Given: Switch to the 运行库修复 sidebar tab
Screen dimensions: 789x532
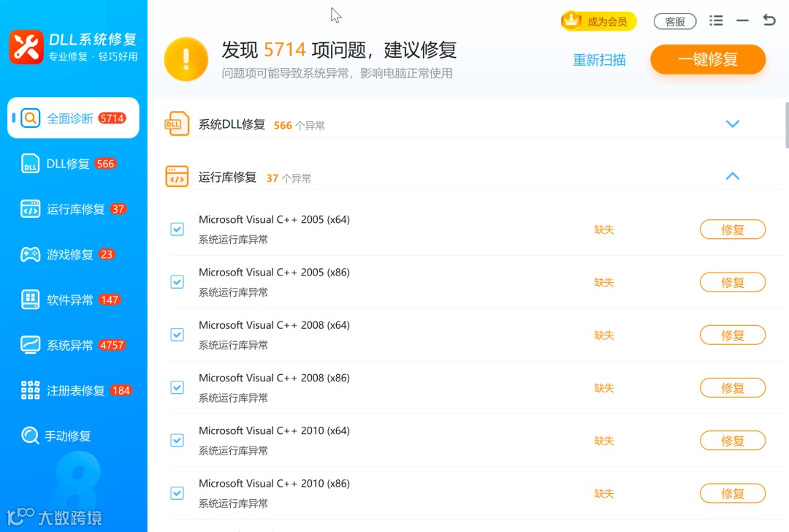Looking at the screenshot, I should (74, 209).
